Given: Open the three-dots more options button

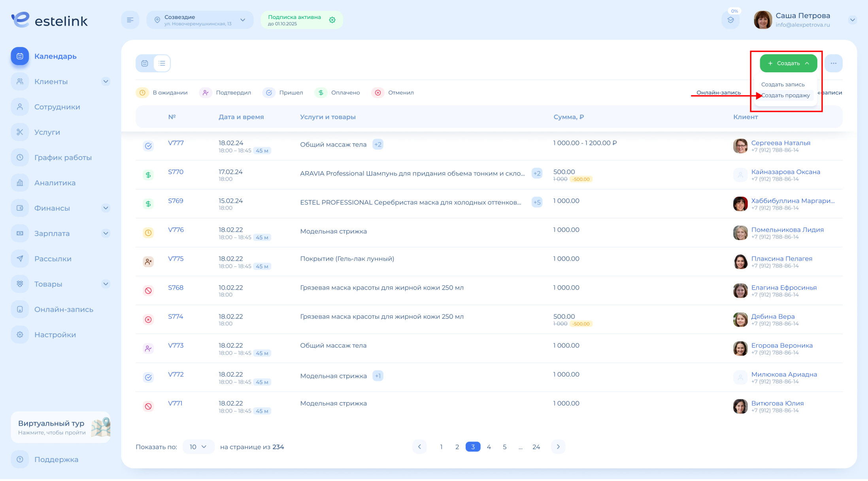Looking at the screenshot, I should (834, 63).
